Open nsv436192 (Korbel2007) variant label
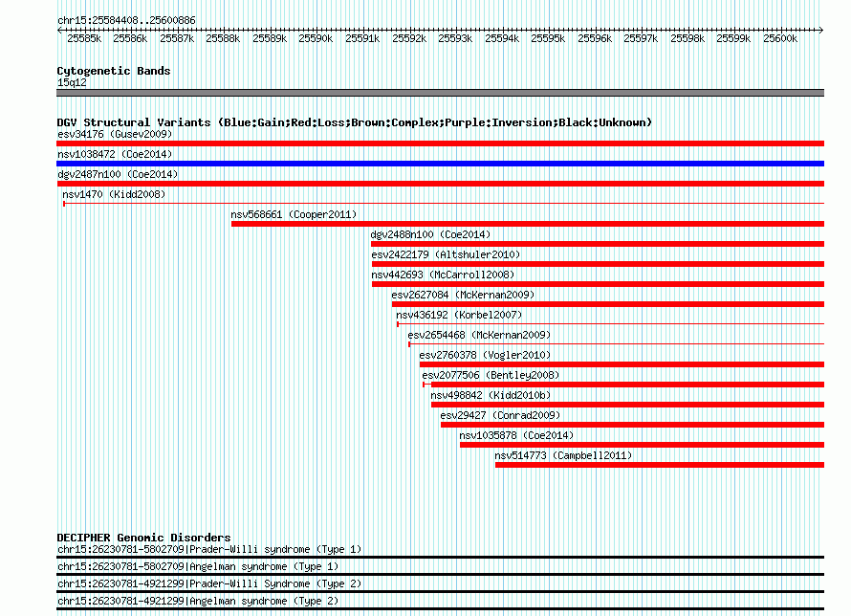The width and height of the screenshot is (851, 616). tap(459, 315)
